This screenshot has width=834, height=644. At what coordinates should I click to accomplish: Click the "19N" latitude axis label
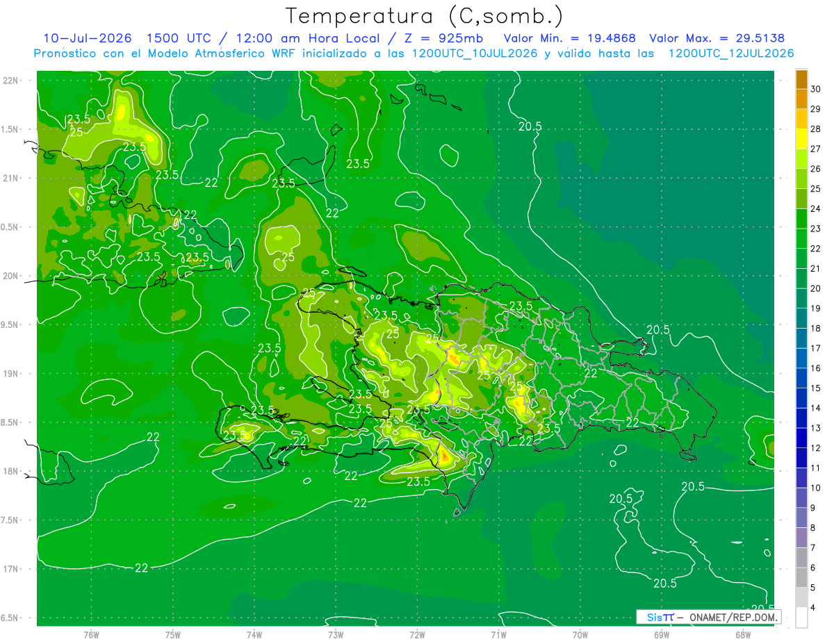coord(11,374)
